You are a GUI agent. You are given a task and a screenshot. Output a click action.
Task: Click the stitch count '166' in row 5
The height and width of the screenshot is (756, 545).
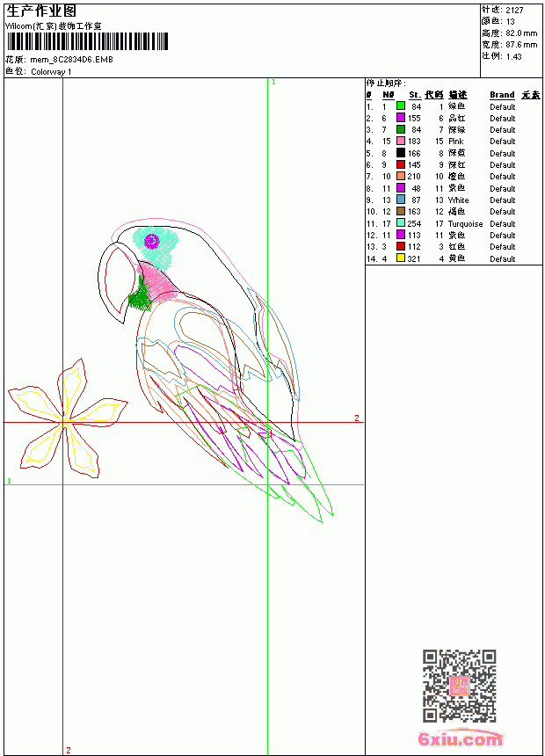414,153
